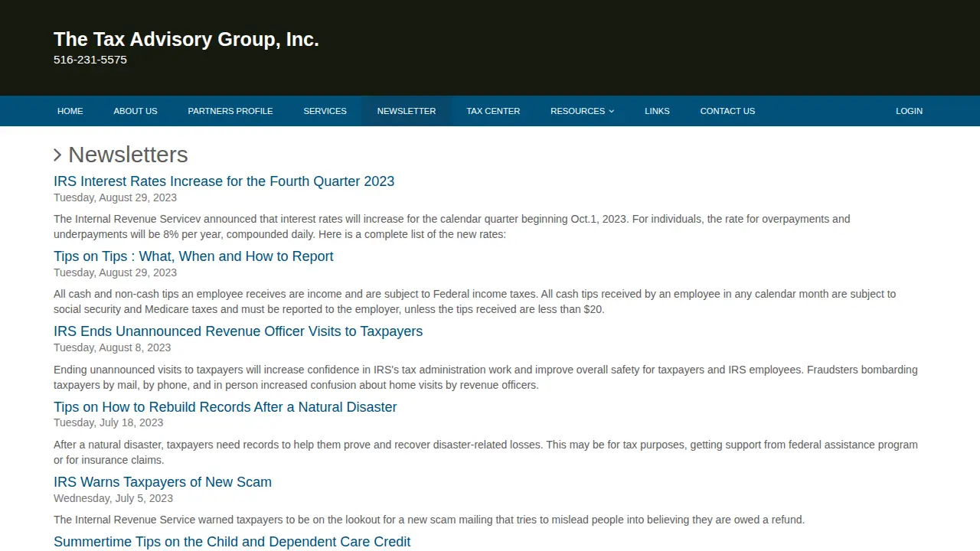Screen dimensions: 980x551
Task: Open Summertime Tips on Child Care Credit
Action: click(232, 542)
